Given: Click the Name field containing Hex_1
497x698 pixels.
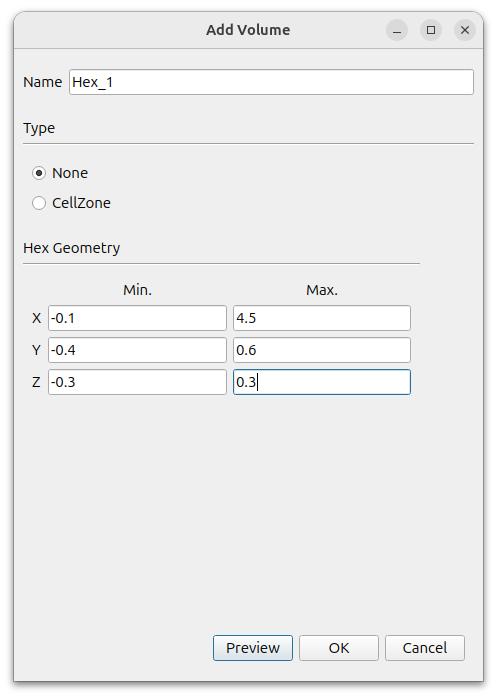Looking at the screenshot, I should 271,82.
